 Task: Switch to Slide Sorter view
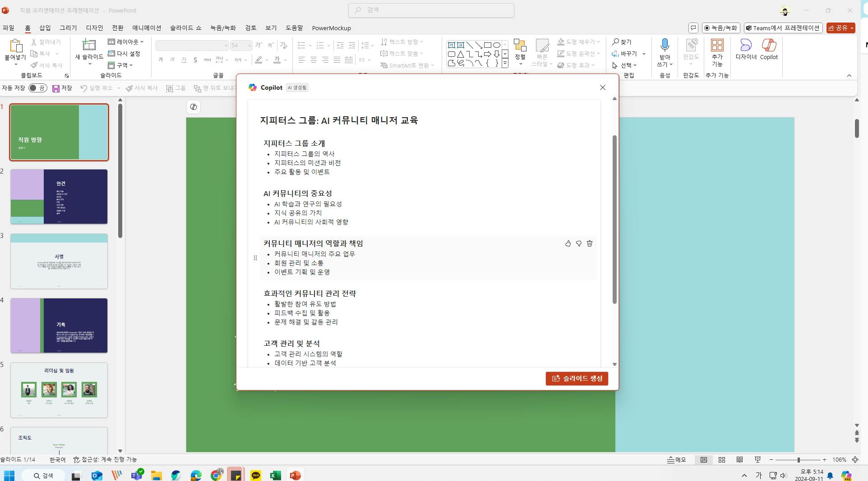722,460
